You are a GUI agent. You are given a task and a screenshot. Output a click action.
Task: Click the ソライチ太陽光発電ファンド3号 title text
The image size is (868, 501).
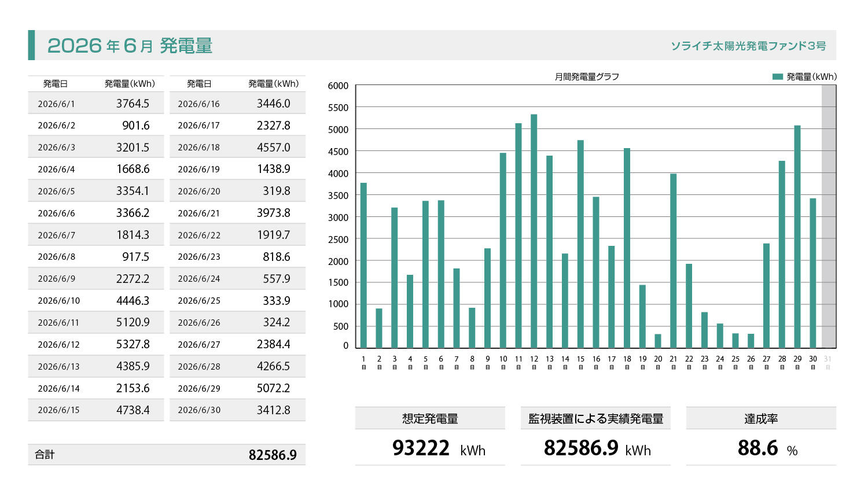point(748,46)
